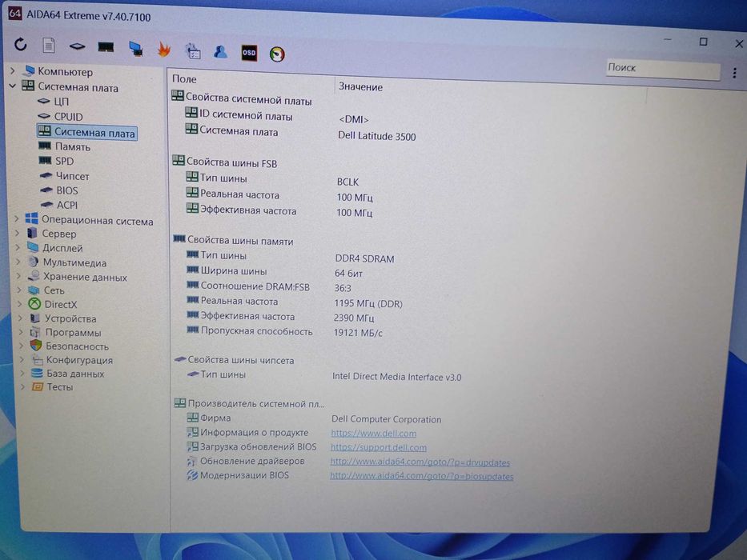Select Тесты in the tree
This screenshot has height=560, width=747.
click(x=59, y=386)
